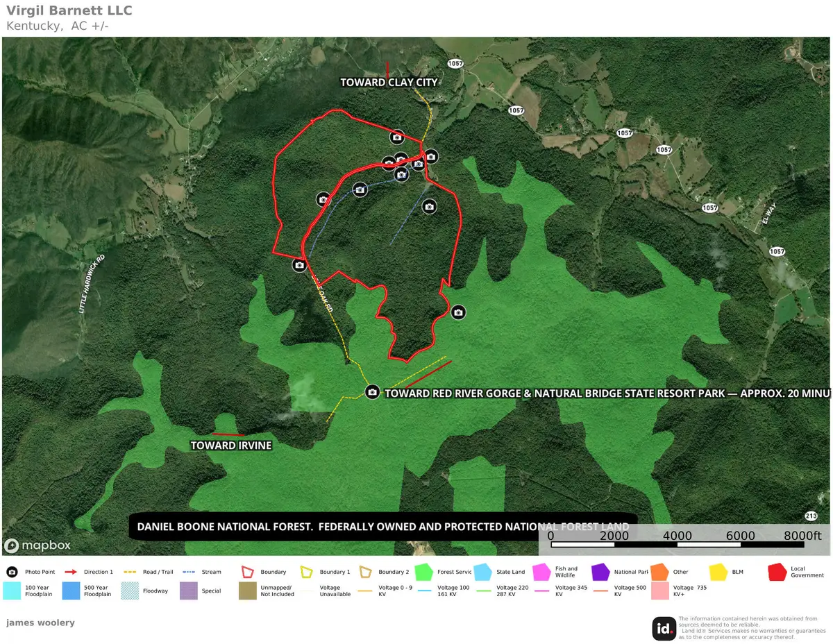Click the Land id disclaimer text
The height and width of the screenshot is (644, 833).
click(752, 628)
